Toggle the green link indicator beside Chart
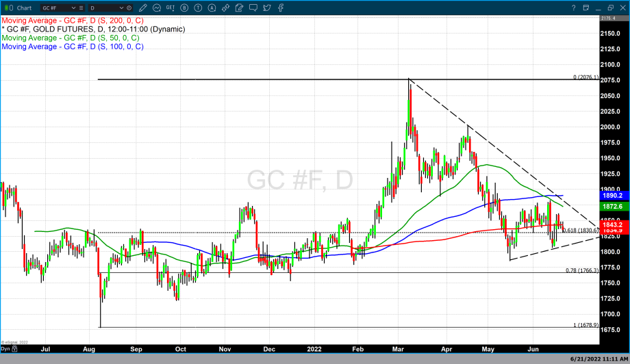 (7, 8)
